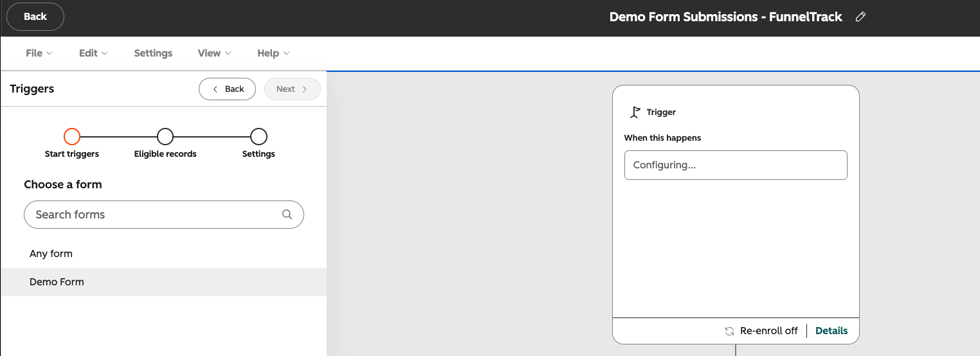Click the Eligible records step label
980x356 pixels.
coord(165,154)
